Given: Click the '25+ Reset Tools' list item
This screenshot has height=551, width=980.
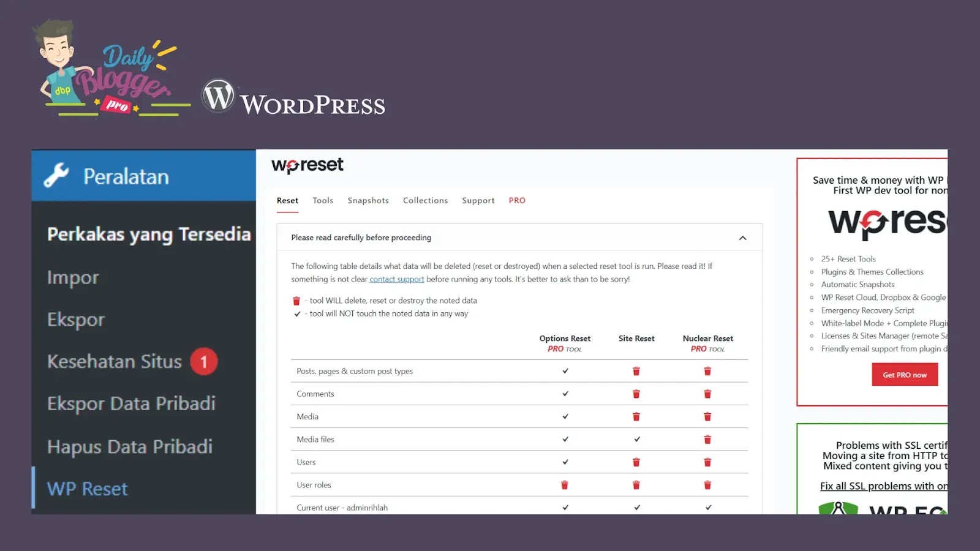Looking at the screenshot, I should [848, 259].
